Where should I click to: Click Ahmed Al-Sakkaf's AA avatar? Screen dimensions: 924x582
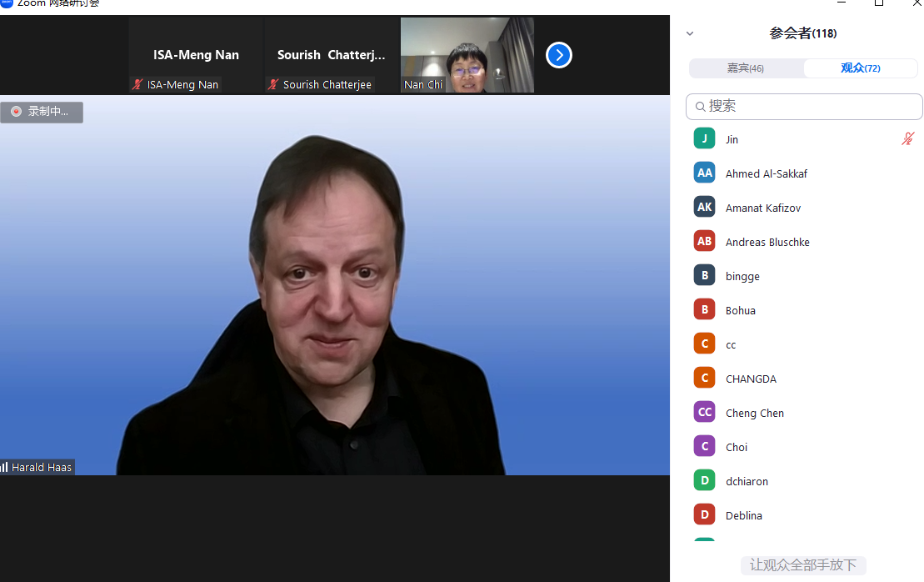click(x=704, y=173)
